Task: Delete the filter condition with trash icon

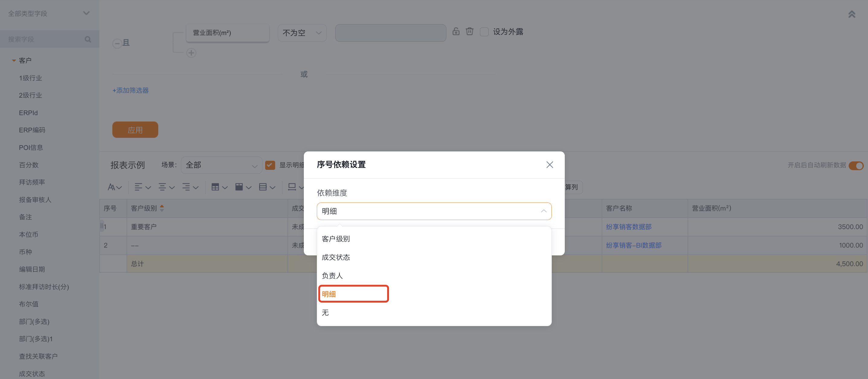Action: (x=469, y=31)
